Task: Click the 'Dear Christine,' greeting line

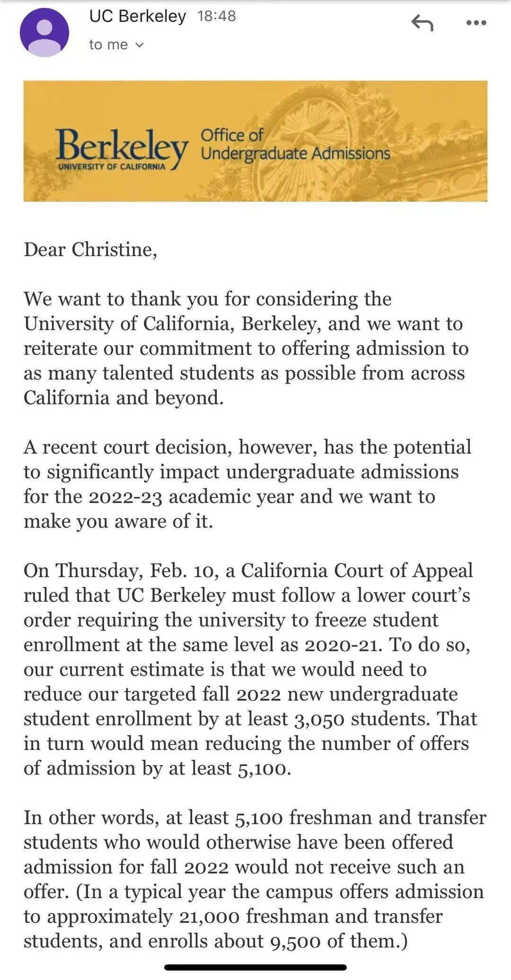Action: 90,249
